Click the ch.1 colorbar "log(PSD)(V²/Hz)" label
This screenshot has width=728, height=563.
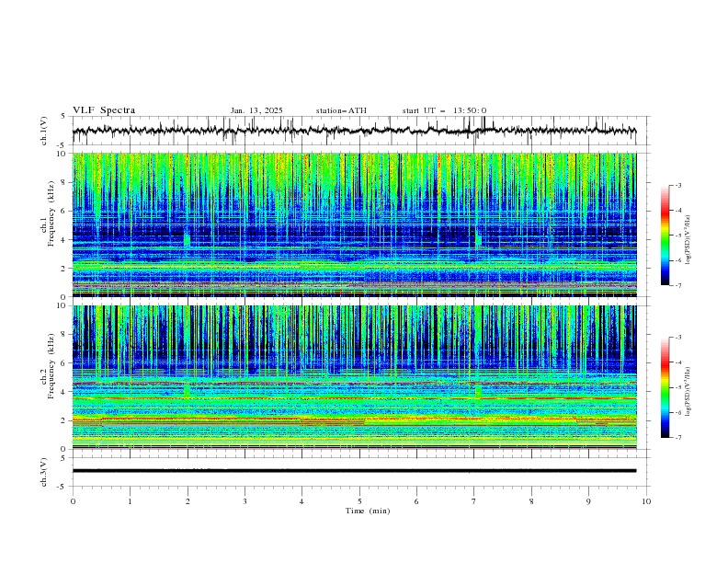click(x=688, y=239)
